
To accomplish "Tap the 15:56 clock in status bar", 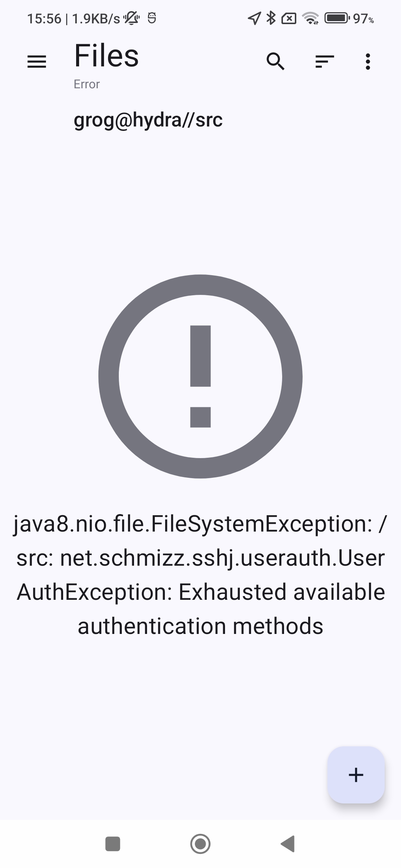I will (x=44, y=19).
